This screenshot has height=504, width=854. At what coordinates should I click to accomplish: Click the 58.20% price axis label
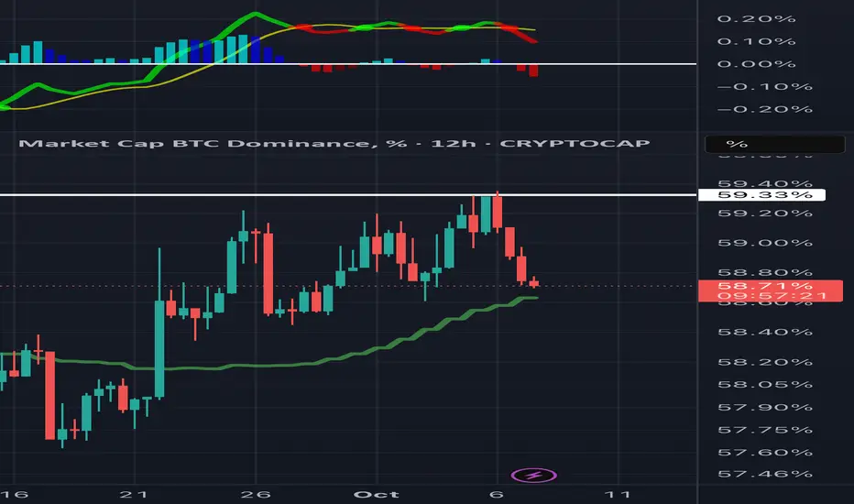(765, 362)
